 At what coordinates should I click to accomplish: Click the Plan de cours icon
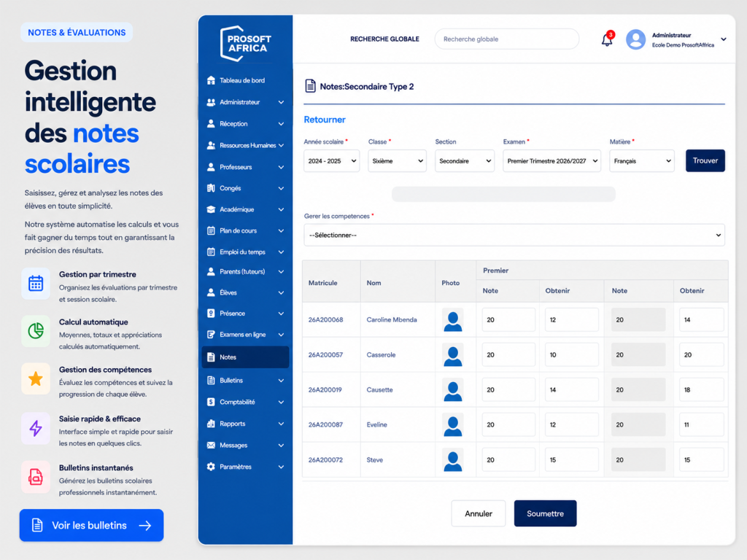pyautogui.click(x=211, y=231)
